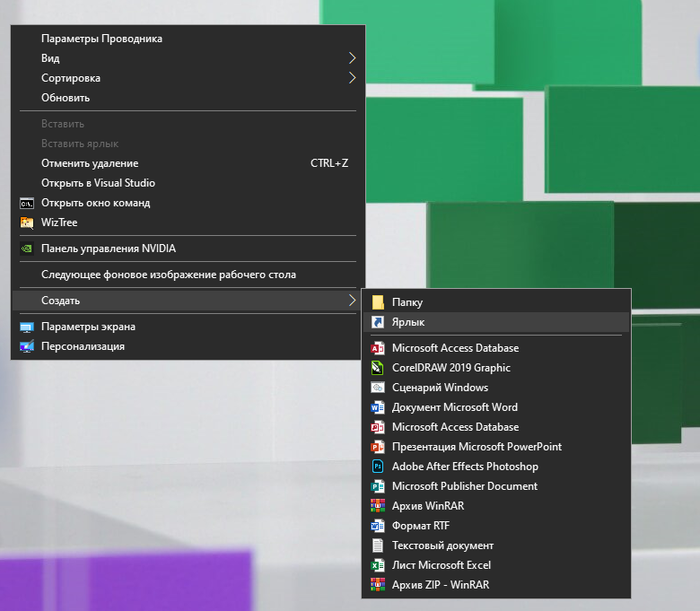The image size is (700, 611).
Task: Create a new Папку
Action: pos(496,302)
